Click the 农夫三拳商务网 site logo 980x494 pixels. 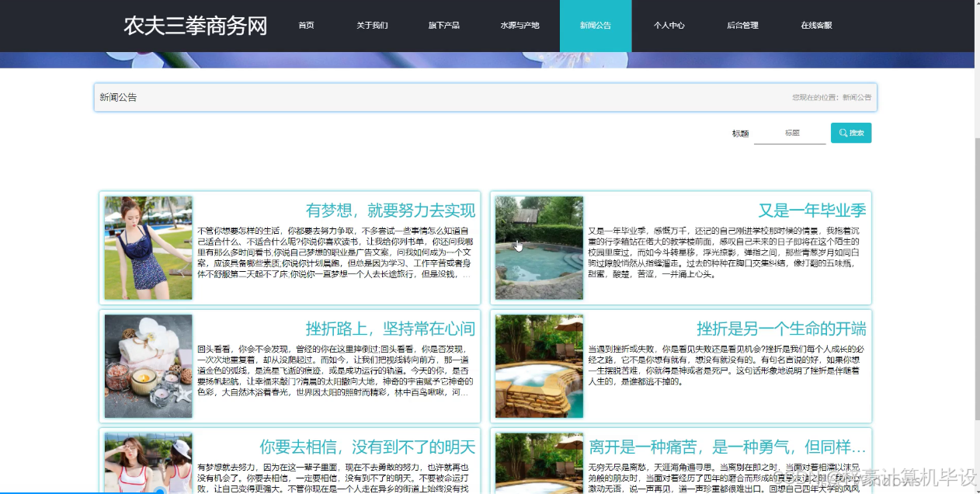[x=195, y=26]
